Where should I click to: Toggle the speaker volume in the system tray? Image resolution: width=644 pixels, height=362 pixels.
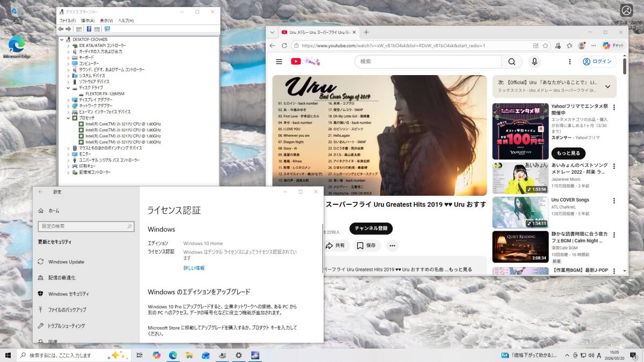[x=591, y=355]
